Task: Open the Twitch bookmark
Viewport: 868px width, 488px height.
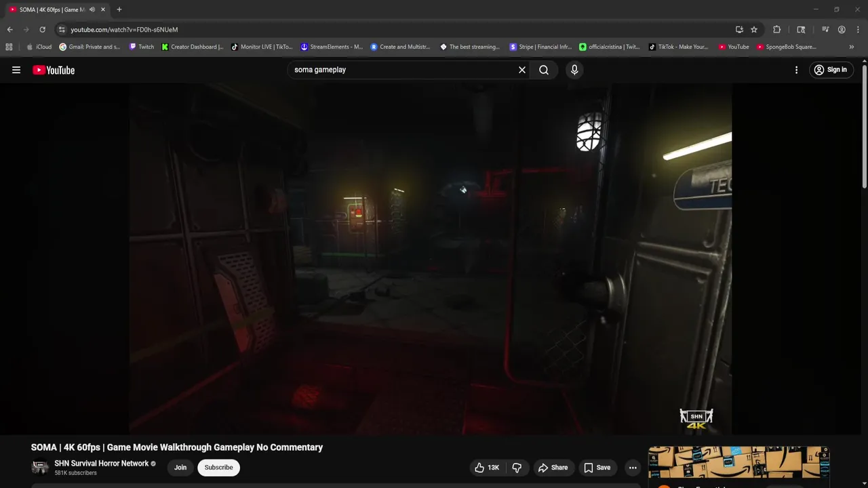Action: point(142,47)
